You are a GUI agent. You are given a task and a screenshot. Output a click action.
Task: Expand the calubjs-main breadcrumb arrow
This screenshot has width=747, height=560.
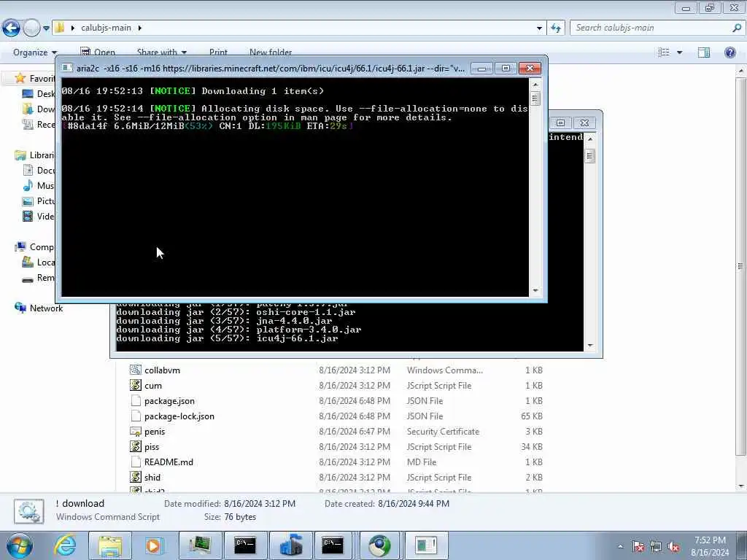point(139,28)
